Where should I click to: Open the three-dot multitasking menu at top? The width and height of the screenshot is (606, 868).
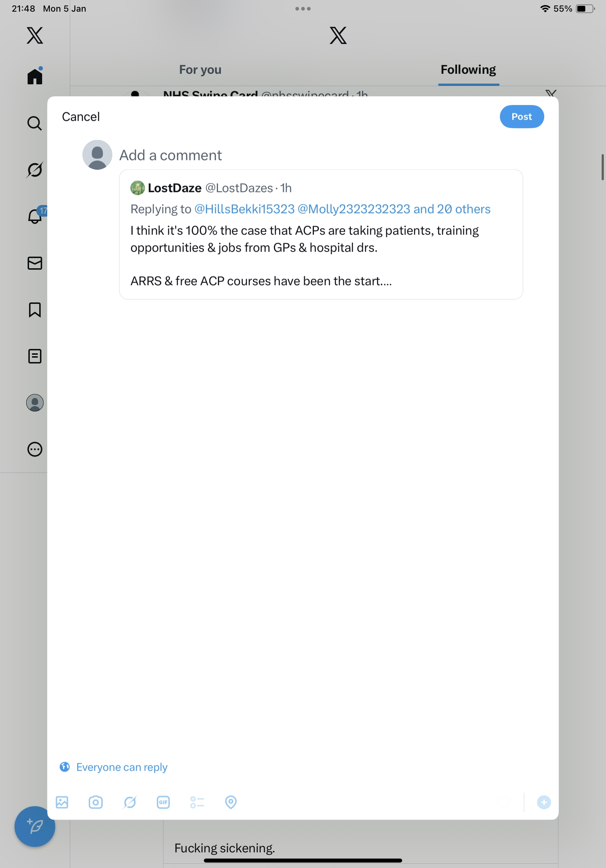(x=303, y=9)
